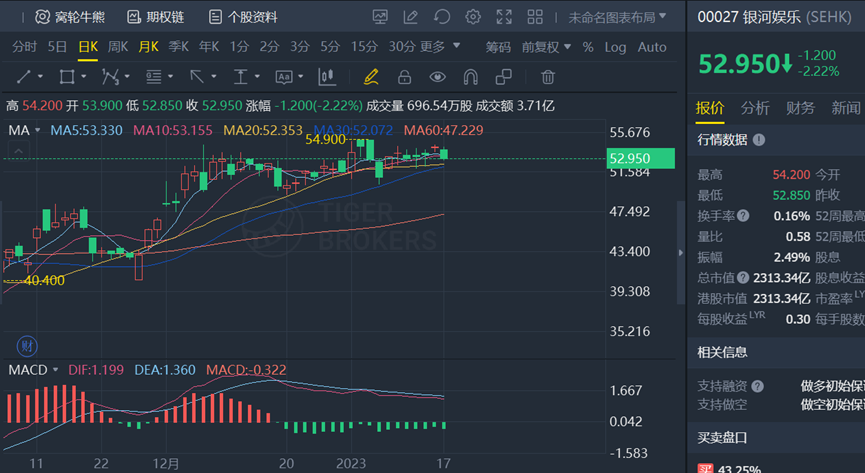Toggle percent scale % button
The height and width of the screenshot is (473, 865).
588,47
